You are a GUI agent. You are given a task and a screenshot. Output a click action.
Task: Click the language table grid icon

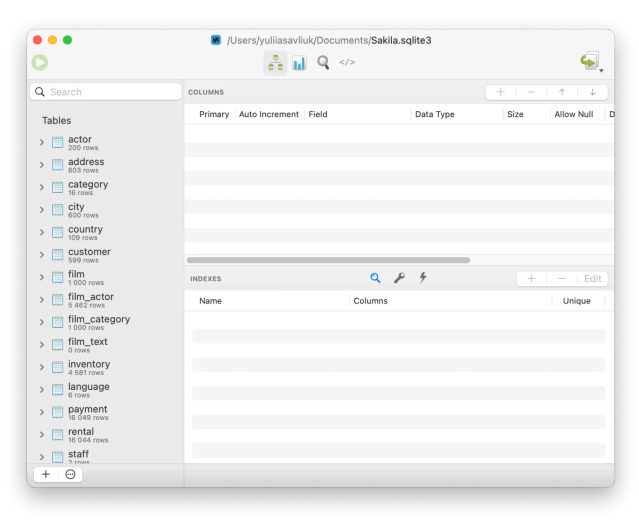57,390
